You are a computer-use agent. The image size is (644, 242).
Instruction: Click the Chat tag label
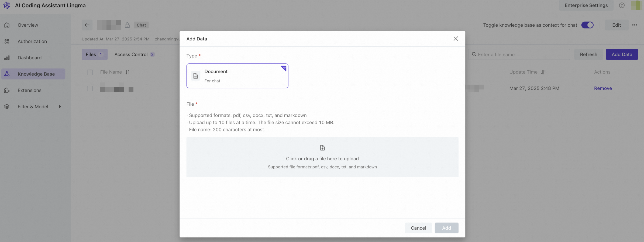click(141, 25)
